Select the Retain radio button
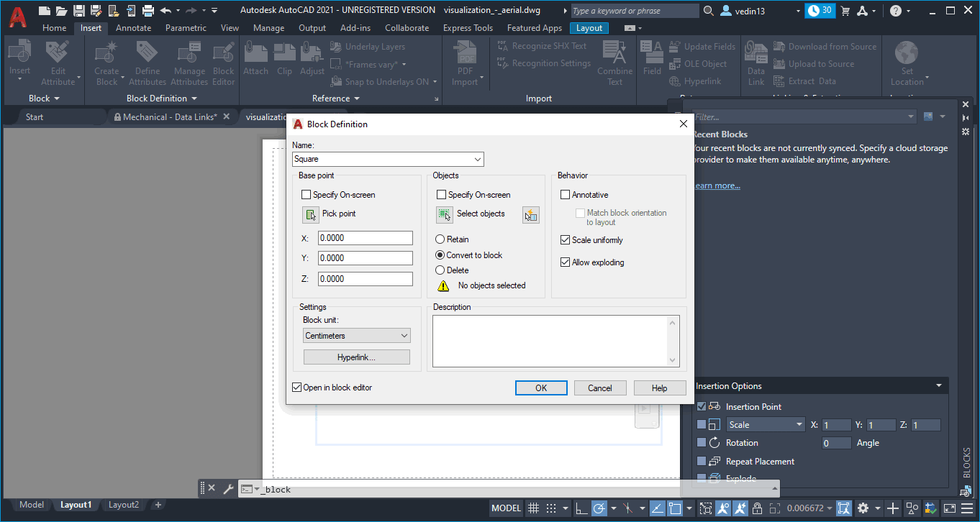 tap(440, 239)
